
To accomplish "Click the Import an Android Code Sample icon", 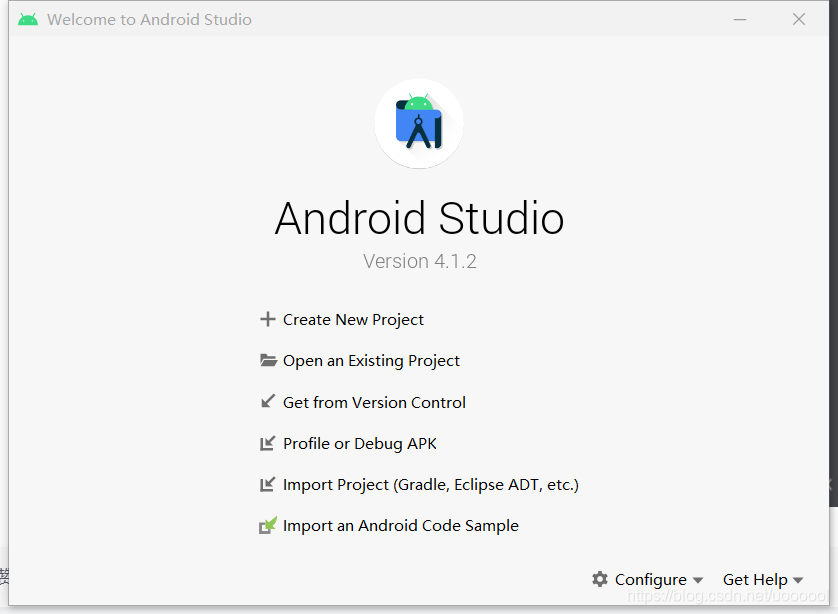I will coord(268,525).
